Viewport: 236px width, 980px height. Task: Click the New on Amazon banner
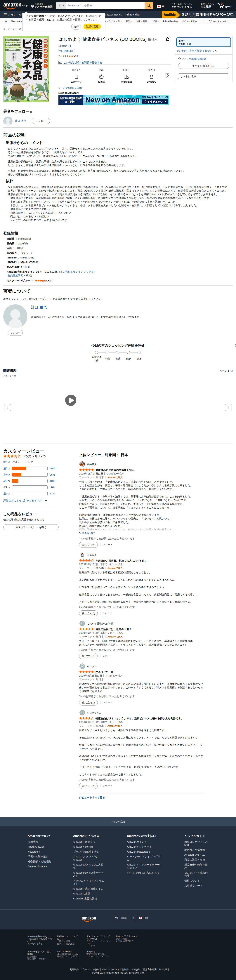[113, 100]
